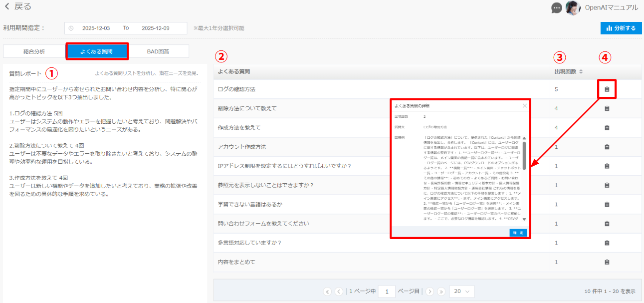This screenshot has height=303, width=644.
Task: Close the よくある質問の詳細 popup with X
Action: pos(524,106)
